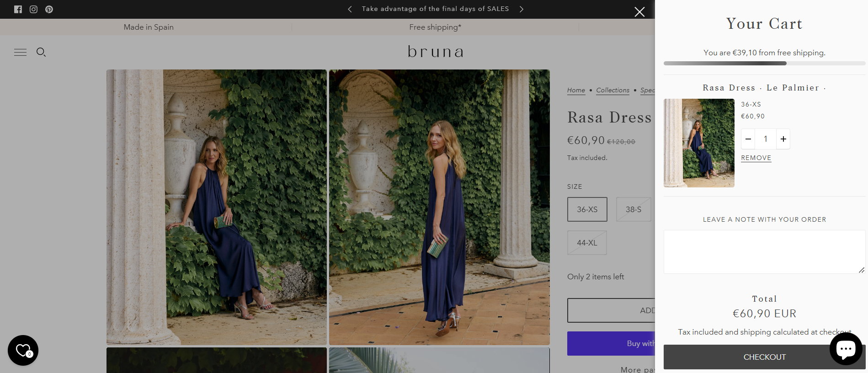The image size is (868, 373).
Task: Remove Rasa Dress from cart
Action: click(756, 158)
